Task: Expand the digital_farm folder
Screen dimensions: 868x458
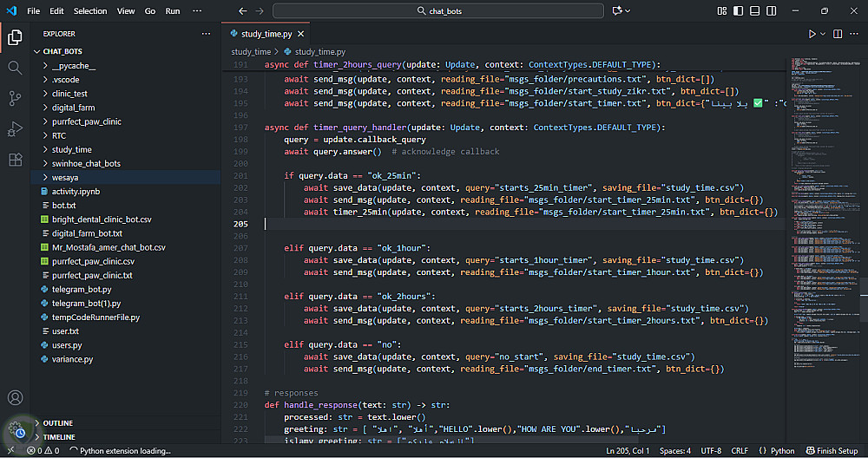Action: coord(71,108)
